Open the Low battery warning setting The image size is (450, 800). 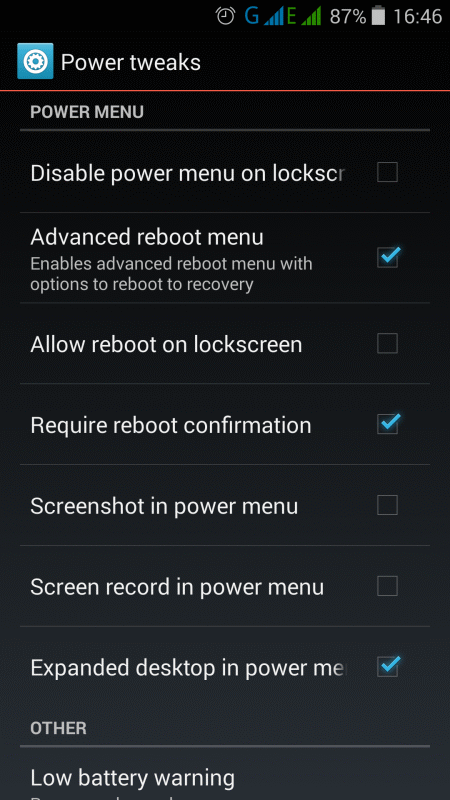(225, 774)
